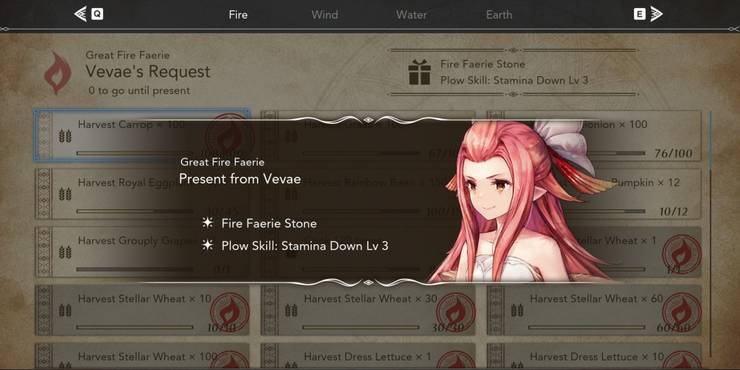Click the gift box present icon

[420, 72]
